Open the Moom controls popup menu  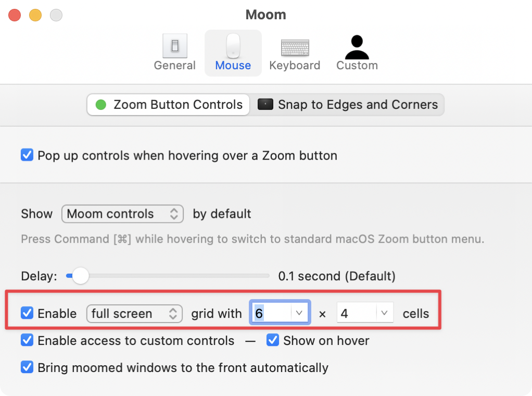tap(122, 214)
